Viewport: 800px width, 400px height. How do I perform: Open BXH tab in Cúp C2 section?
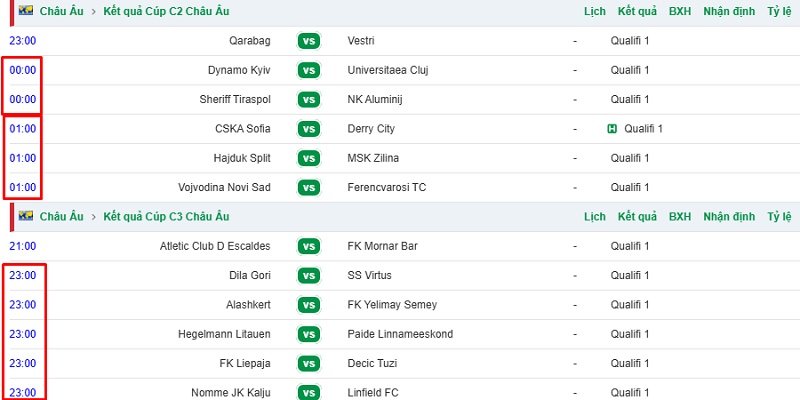point(680,11)
